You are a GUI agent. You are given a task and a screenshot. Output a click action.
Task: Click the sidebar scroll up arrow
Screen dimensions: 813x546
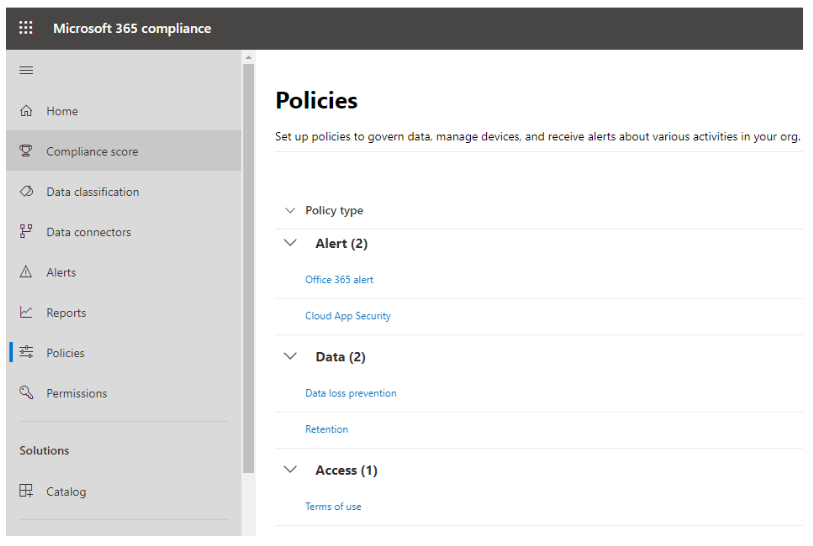[x=248, y=57]
